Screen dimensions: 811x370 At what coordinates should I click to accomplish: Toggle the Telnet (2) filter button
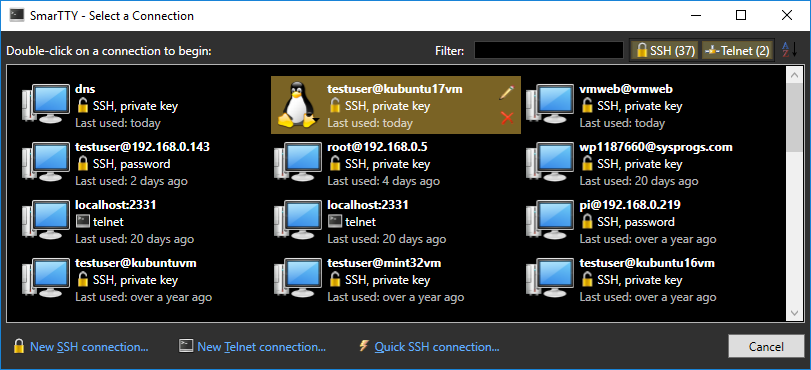click(x=737, y=51)
